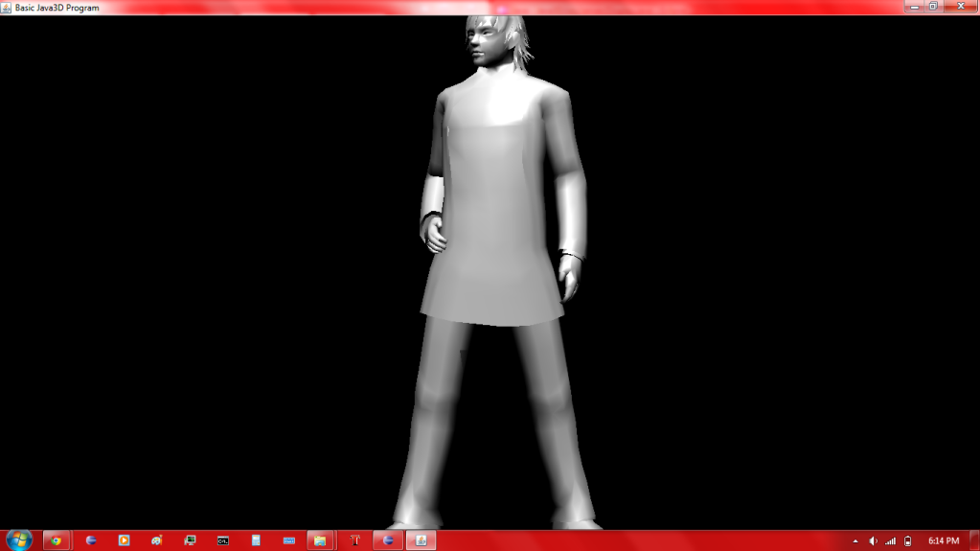Open the speaker volume tray icon
Screen dimensions: 980x551
[873, 541]
